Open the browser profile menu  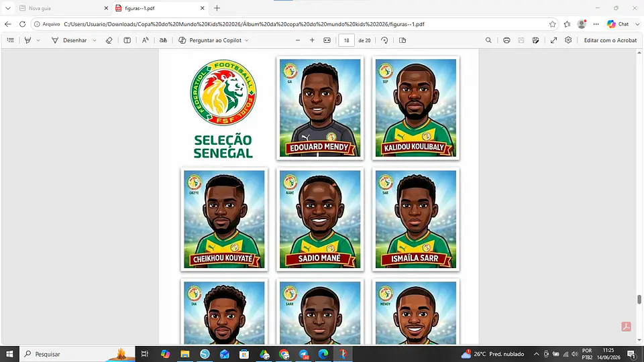click(x=582, y=24)
